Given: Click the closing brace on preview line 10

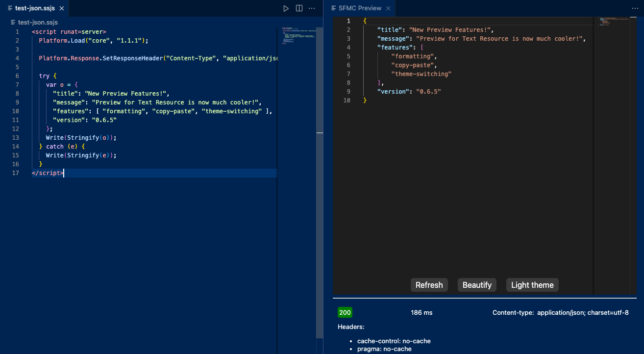Looking at the screenshot, I should [x=365, y=101].
